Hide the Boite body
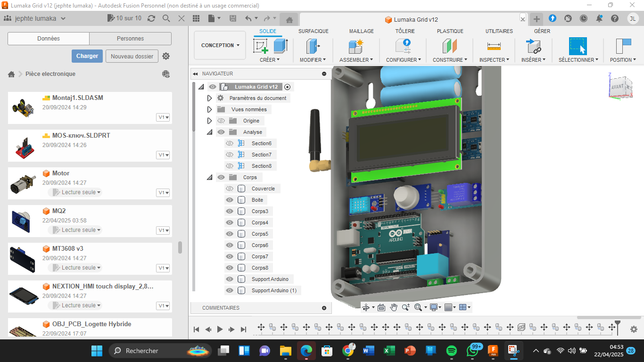This screenshot has width=644, height=362. click(230, 200)
